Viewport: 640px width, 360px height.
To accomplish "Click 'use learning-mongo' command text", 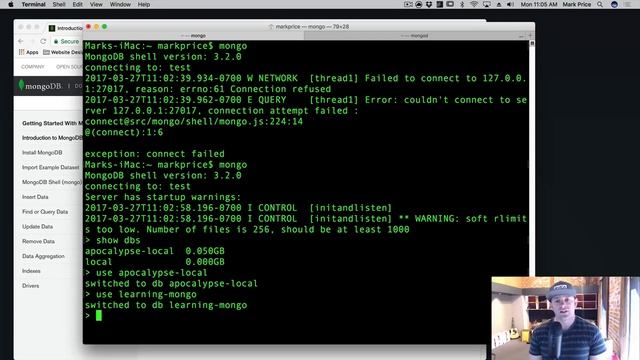I will point(146,294).
